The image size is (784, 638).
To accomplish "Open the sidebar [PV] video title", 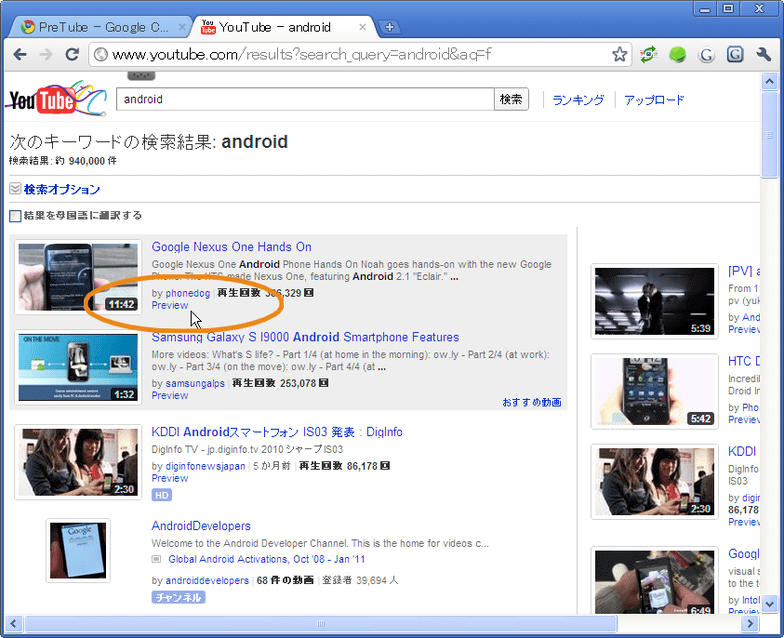I will click(x=744, y=272).
